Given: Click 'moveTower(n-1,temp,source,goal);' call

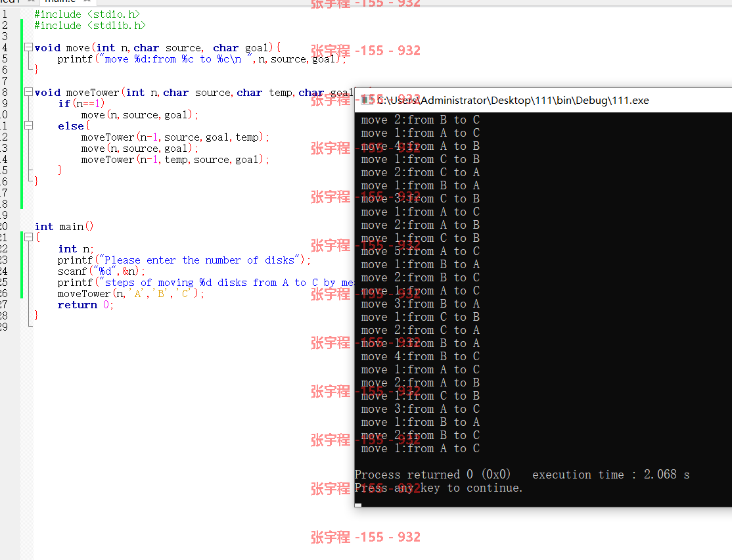Looking at the screenshot, I should click(175, 160).
